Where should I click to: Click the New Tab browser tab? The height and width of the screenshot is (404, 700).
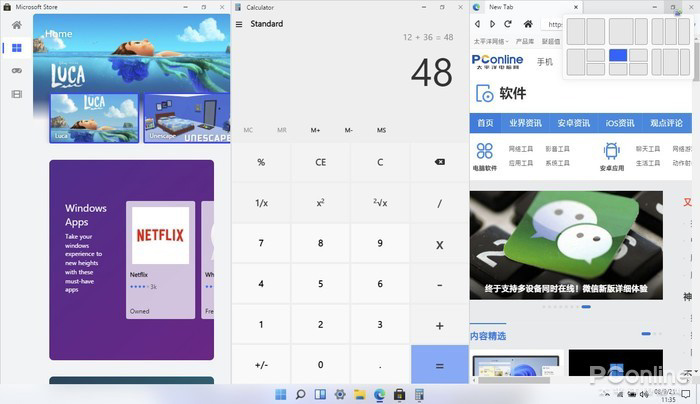click(x=527, y=7)
